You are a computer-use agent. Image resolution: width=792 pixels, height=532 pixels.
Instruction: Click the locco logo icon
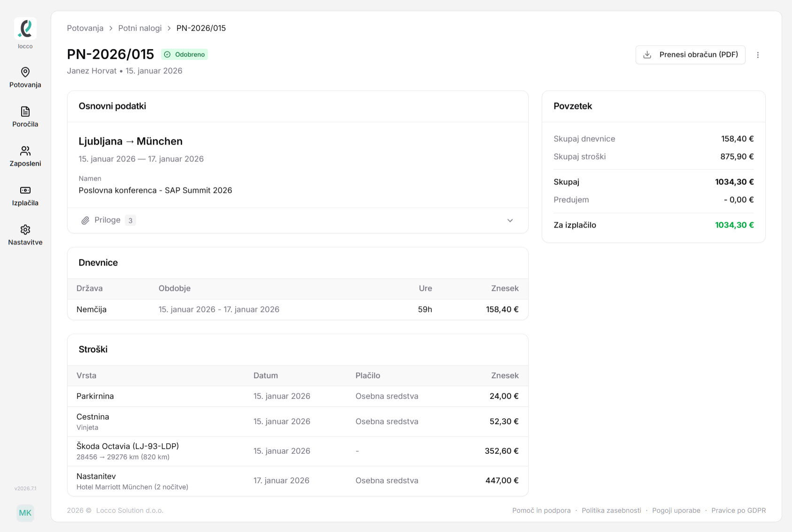pyautogui.click(x=25, y=29)
